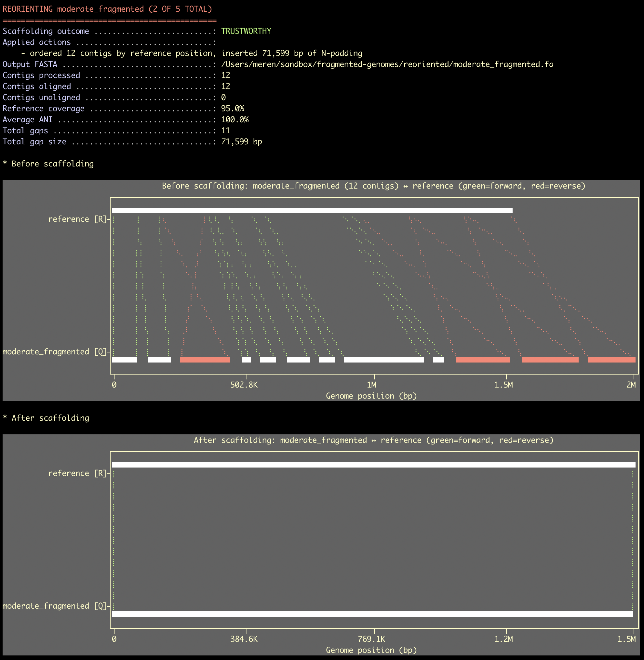This screenshot has height=660, width=644.
Task: Click the Reference coverage 95.0% value
Action: (x=232, y=109)
